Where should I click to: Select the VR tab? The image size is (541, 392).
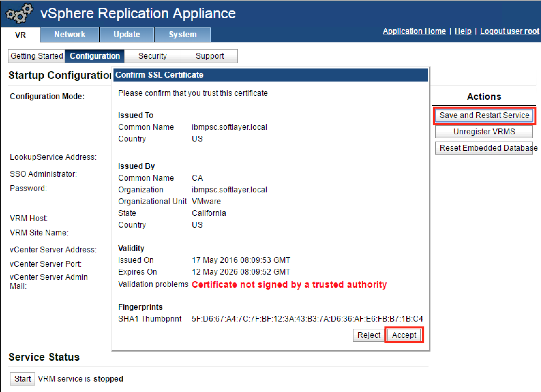click(x=20, y=35)
